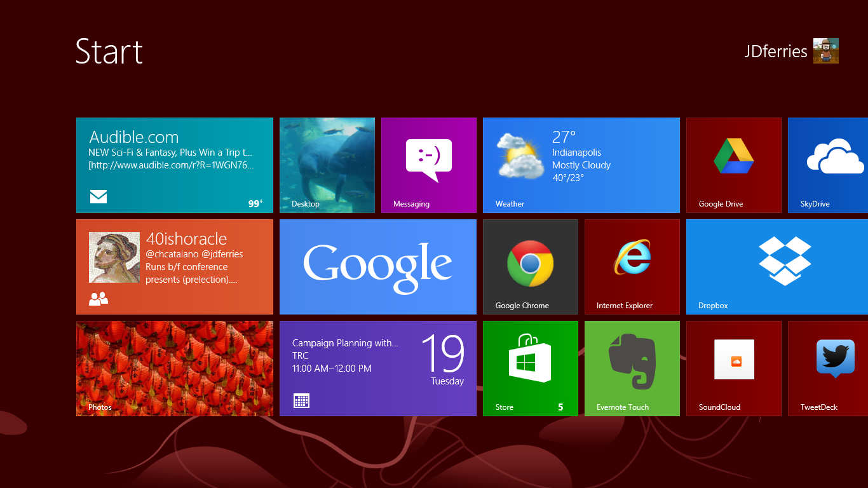
Task: Launch the Internet Explorer icon
Action: click(632, 257)
